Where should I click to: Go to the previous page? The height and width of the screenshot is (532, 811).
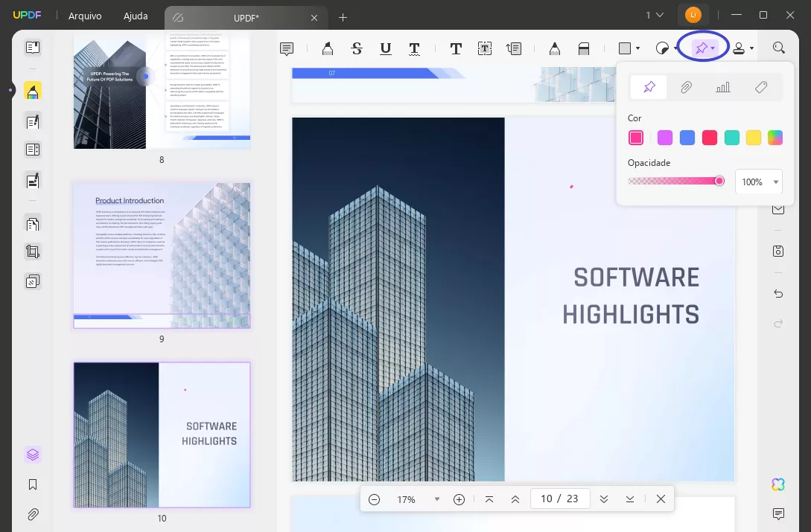pos(515,499)
